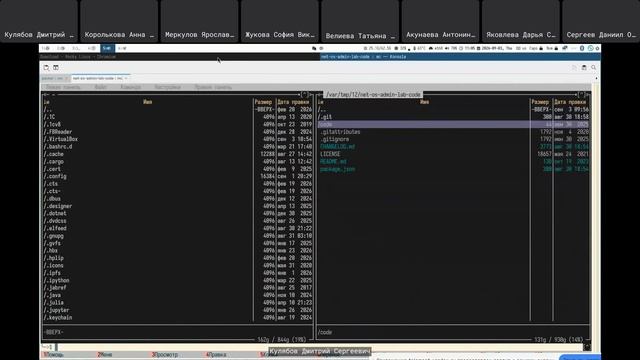Sort left panel by Размер column header

pyautogui.click(x=263, y=102)
